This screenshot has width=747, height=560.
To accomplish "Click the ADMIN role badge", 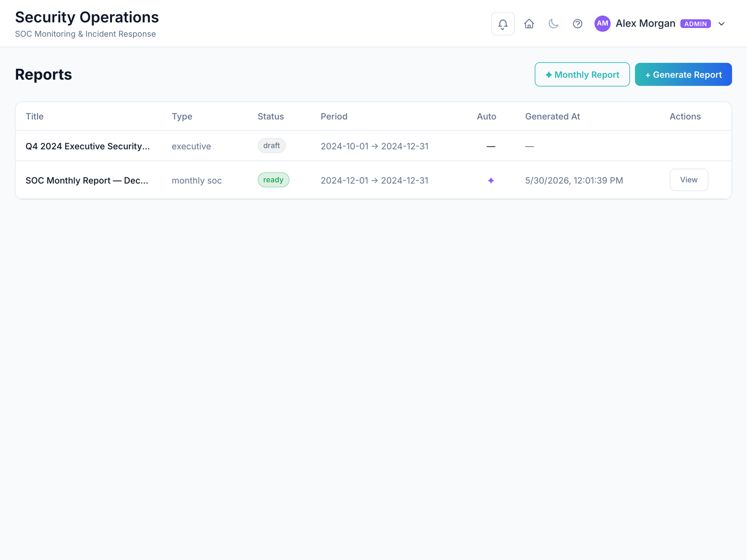I will coord(696,24).
